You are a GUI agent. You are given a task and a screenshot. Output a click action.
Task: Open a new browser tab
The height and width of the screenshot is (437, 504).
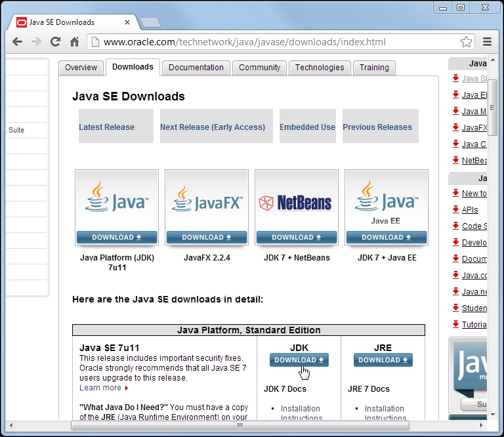point(150,22)
